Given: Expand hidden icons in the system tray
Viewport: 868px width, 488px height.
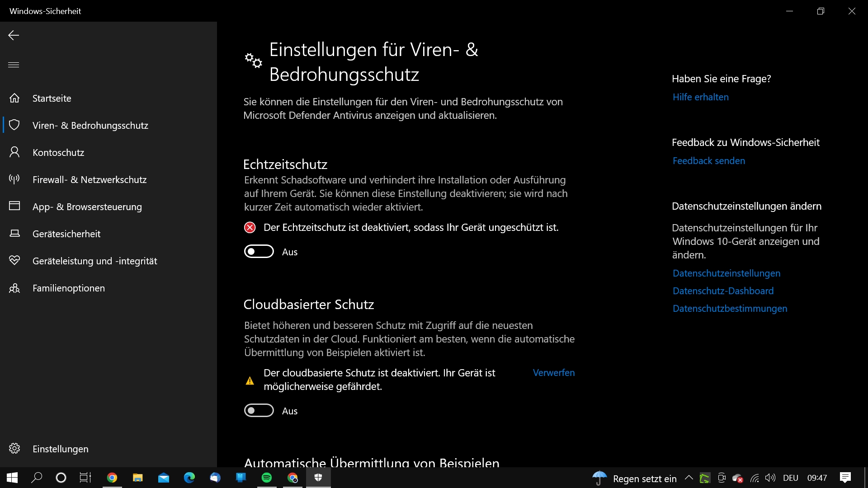Looking at the screenshot, I should point(689,478).
